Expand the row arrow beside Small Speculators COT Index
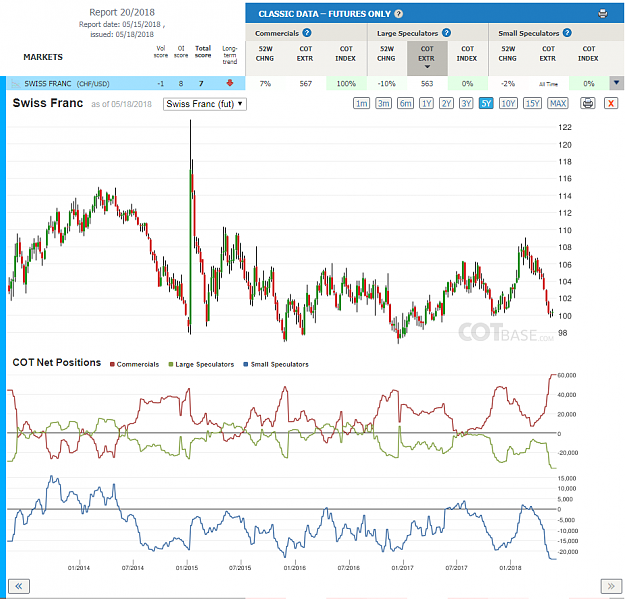 tap(616, 83)
